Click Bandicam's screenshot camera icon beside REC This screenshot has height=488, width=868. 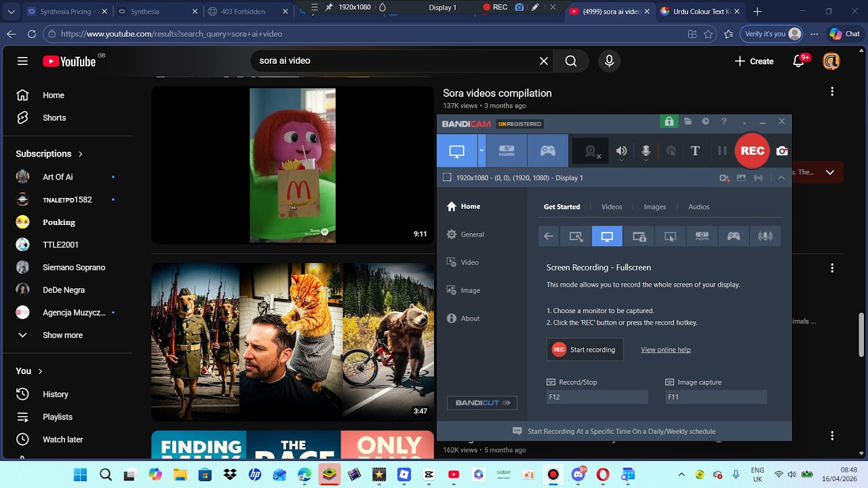click(x=782, y=151)
